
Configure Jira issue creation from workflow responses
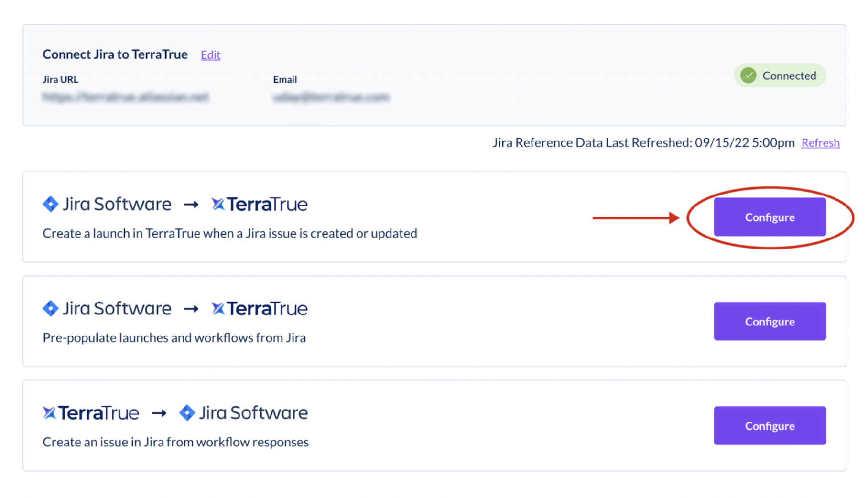(x=770, y=425)
